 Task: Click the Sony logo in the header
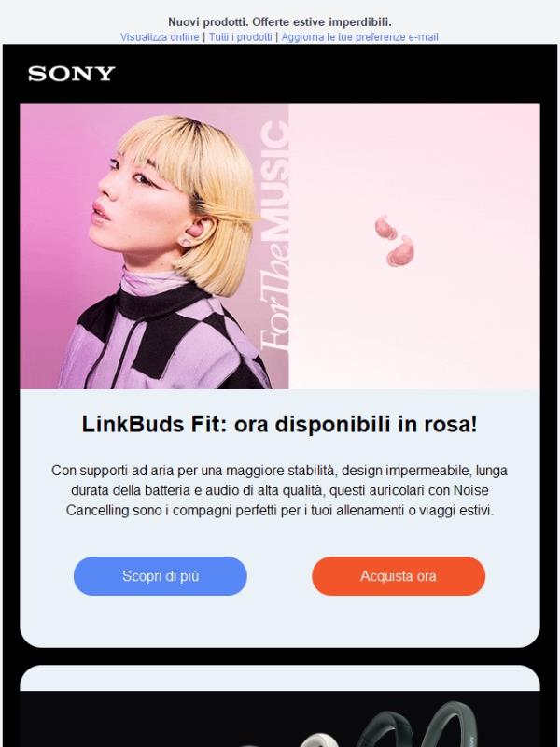tap(72, 74)
